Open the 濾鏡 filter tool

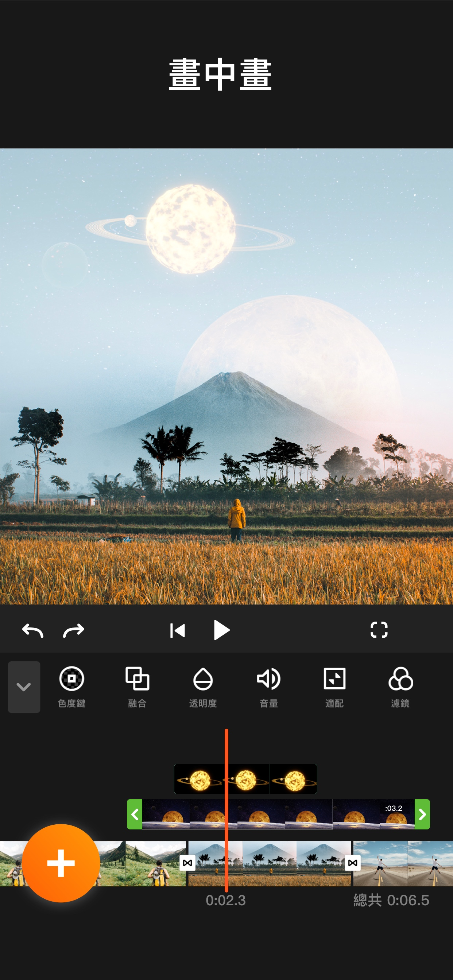point(400,687)
